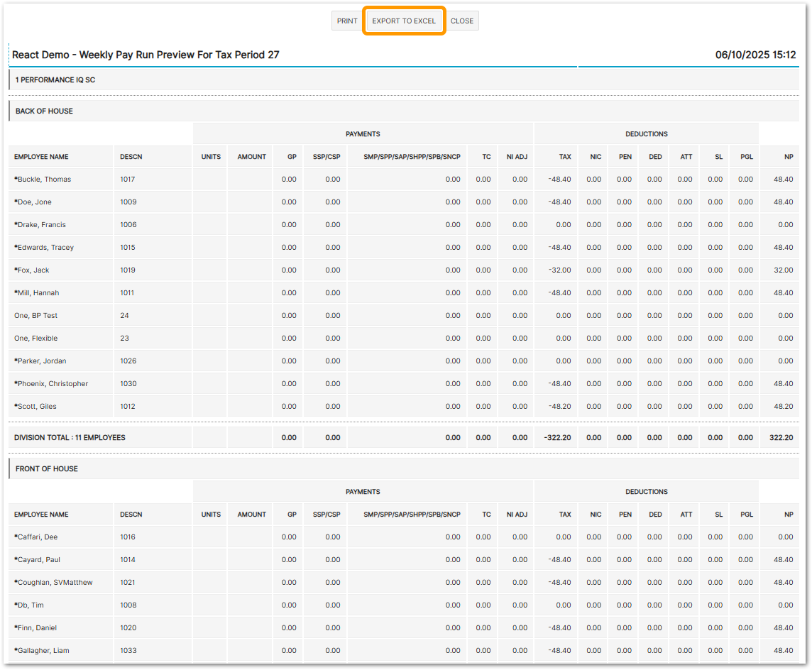Select Caffari, Dee under Front of House

[38, 537]
